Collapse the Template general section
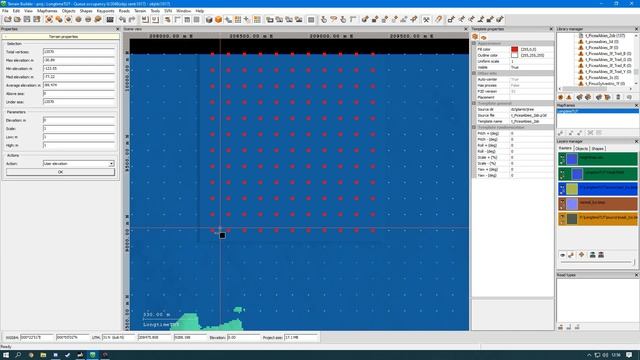Screen dimensions: 640x360 474,103
